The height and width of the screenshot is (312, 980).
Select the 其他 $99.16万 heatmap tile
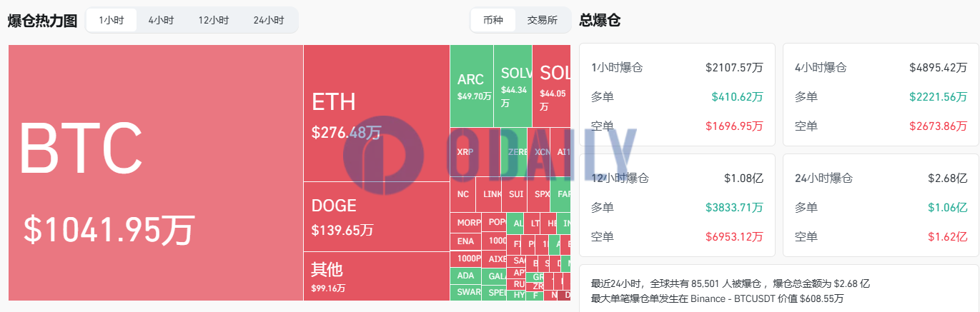(377, 276)
